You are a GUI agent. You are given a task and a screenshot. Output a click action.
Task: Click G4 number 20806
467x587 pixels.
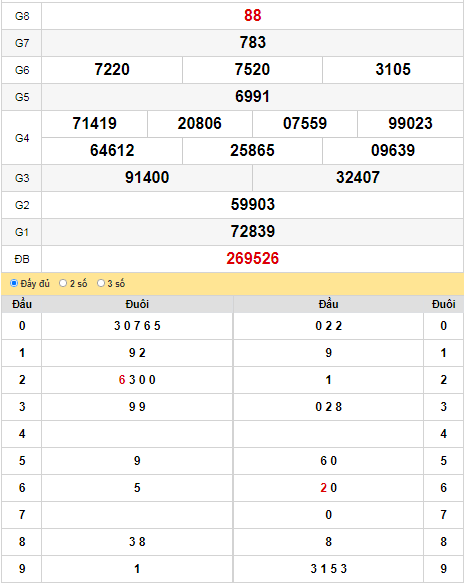[200, 124]
